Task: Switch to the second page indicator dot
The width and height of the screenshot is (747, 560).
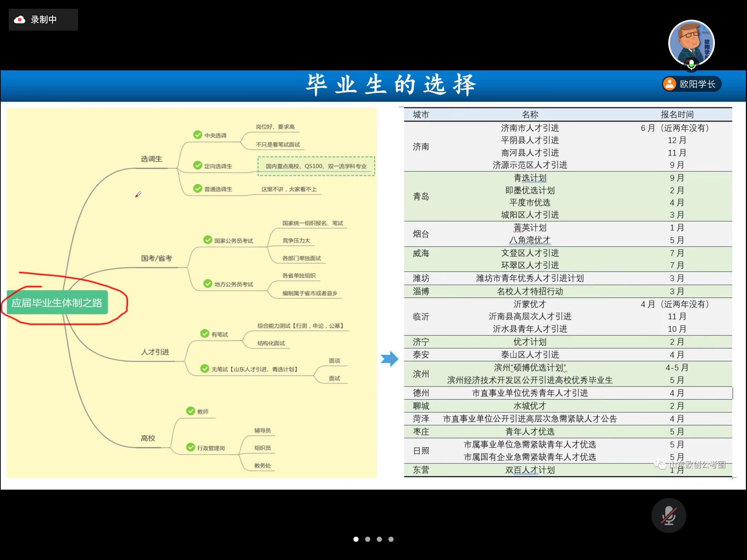Action: tap(368, 539)
